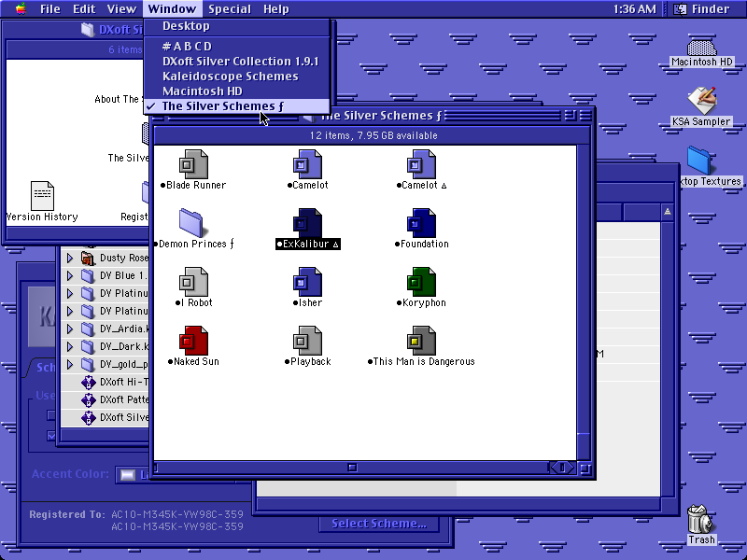
Task: Expand the Dusty Rose disclosure triangle
Action: pos(69,259)
